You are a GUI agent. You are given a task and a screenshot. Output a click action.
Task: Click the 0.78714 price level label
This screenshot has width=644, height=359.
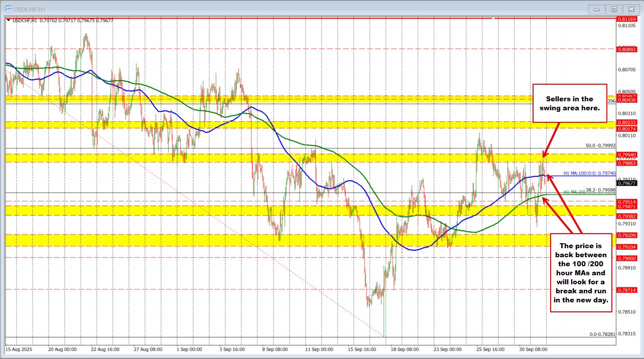point(627,290)
